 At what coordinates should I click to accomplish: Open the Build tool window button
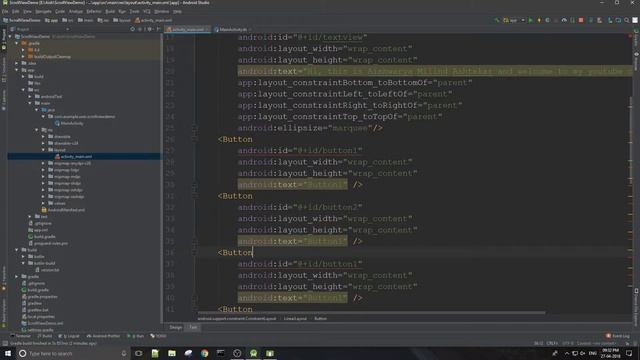pos(45,336)
